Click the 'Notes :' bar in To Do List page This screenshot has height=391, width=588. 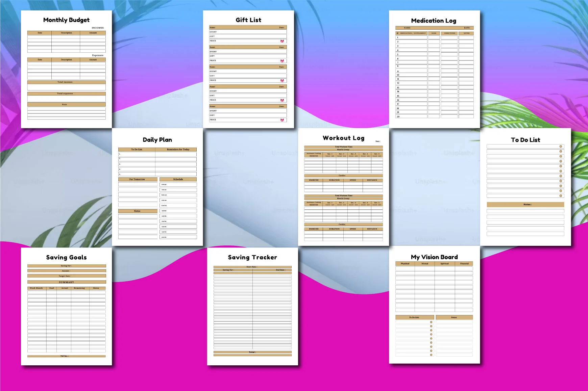pos(525,205)
